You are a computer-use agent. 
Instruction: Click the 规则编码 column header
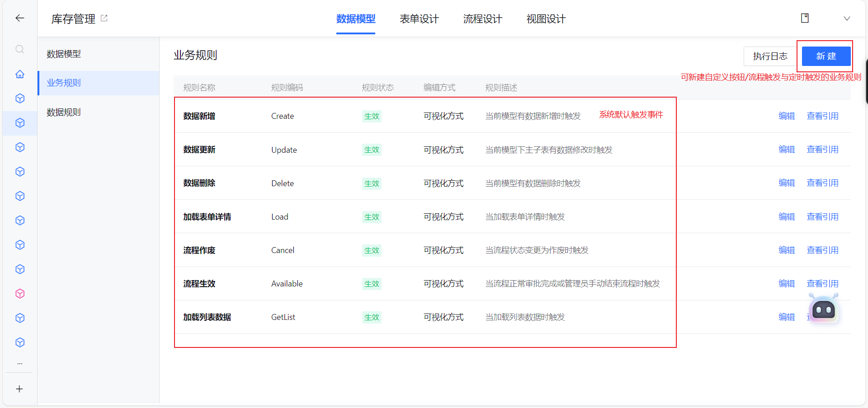tap(287, 88)
